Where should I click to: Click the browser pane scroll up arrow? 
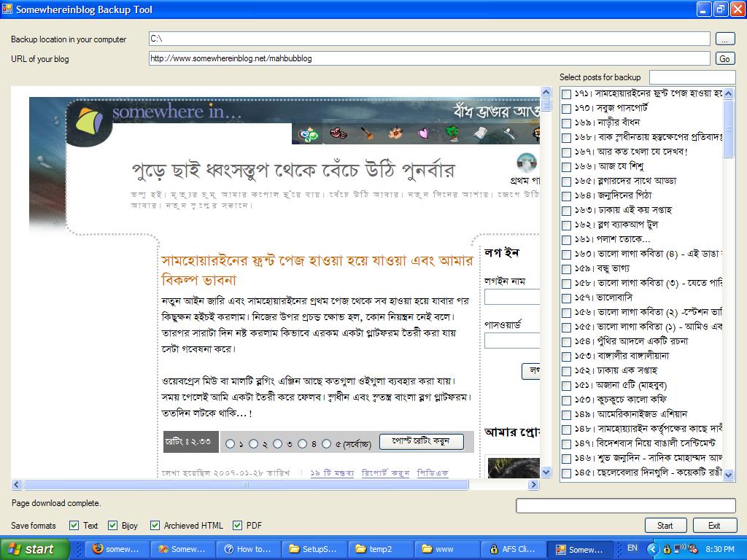pyautogui.click(x=546, y=93)
